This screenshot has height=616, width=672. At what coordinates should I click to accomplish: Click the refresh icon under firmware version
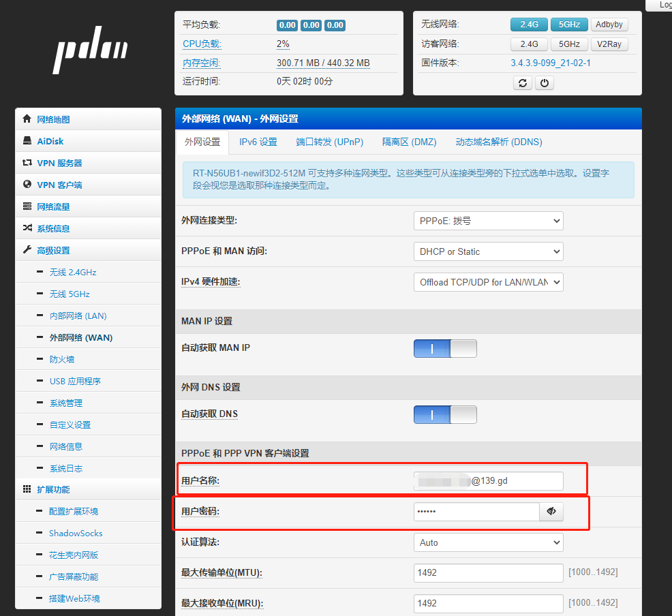pos(523,83)
